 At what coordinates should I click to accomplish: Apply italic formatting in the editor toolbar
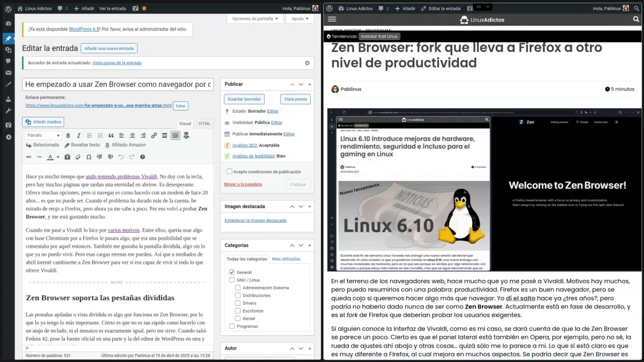[x=78, y=136]
